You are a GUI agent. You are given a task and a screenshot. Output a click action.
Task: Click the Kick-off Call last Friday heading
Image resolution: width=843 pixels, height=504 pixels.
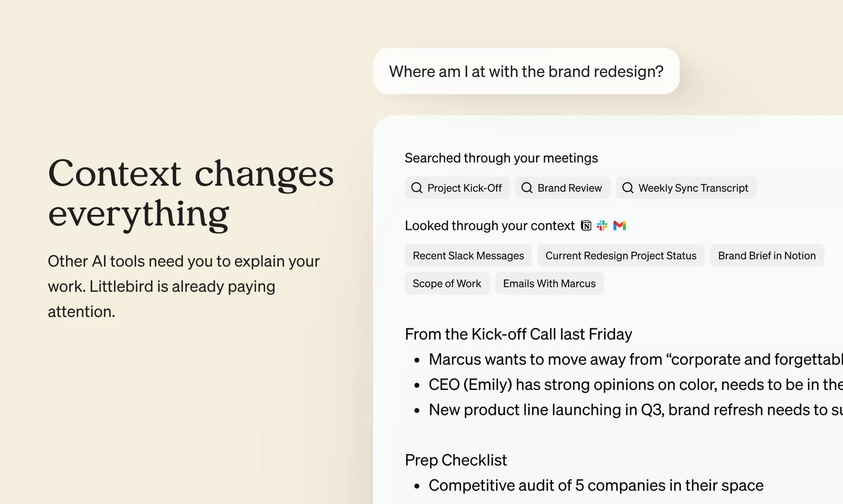point(519,334)
